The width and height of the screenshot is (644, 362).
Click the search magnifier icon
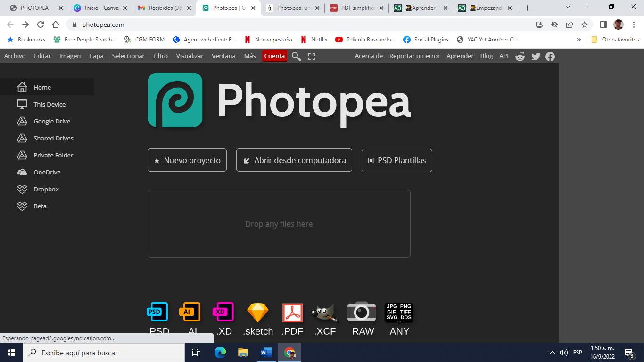point(296,56)
